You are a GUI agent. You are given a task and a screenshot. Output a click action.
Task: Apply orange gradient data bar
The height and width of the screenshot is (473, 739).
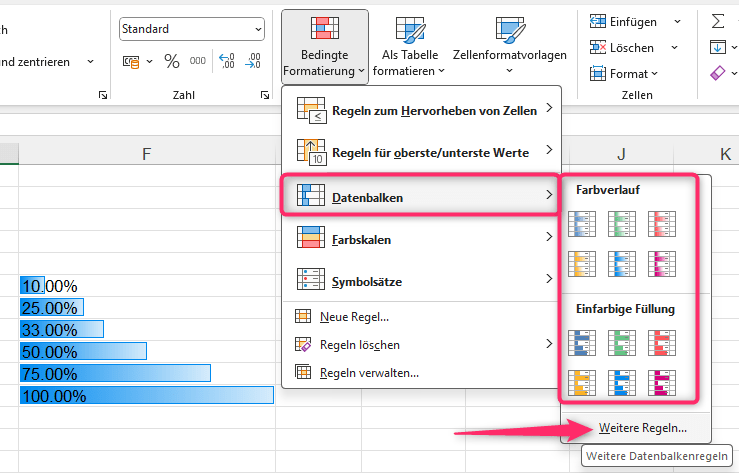tap(582, 263)
